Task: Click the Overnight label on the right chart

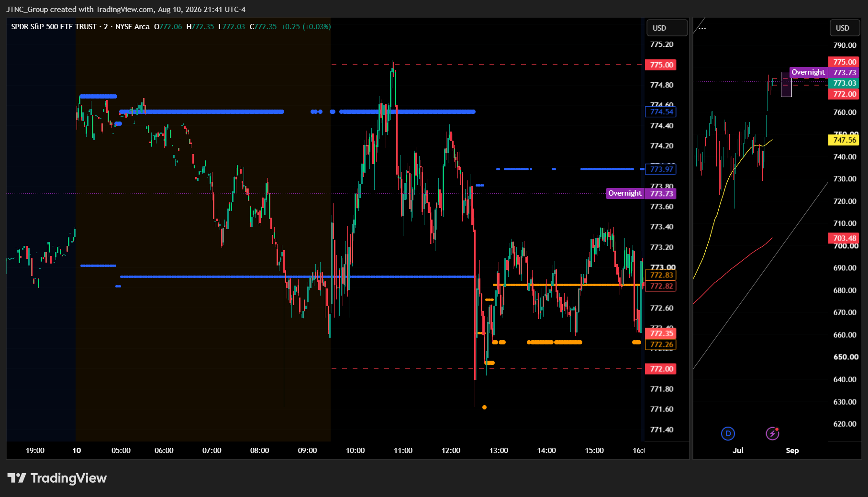Action: pos(808,72)
